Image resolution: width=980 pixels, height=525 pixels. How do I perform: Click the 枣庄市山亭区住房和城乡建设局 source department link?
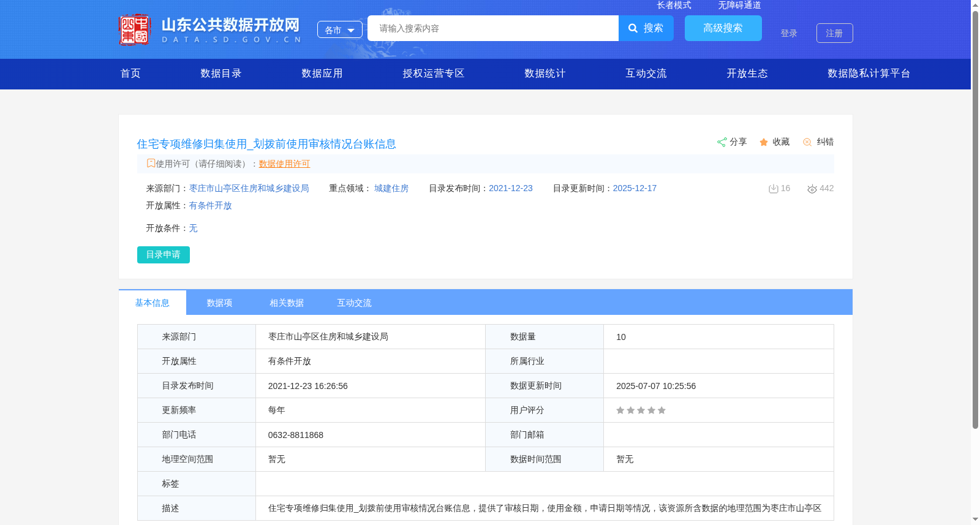(249, 189)
